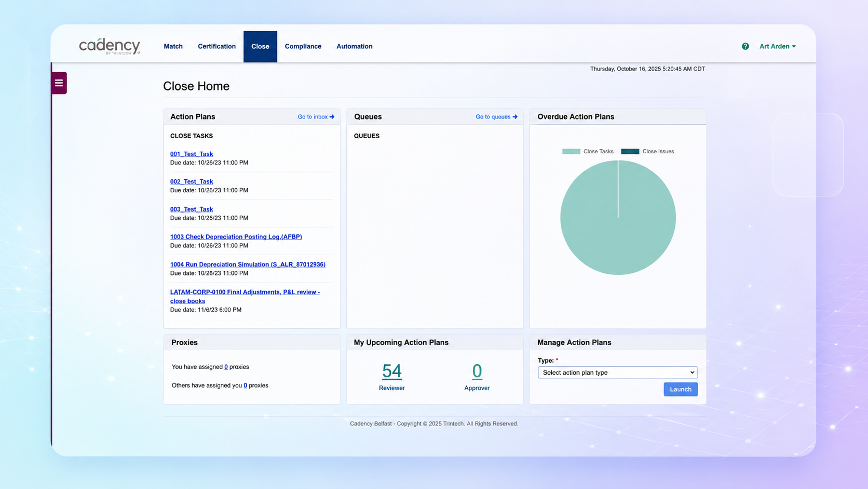Select the Close tab
Image resolution: width=868 pixels, height=489 pixels.
click(260, 46)
